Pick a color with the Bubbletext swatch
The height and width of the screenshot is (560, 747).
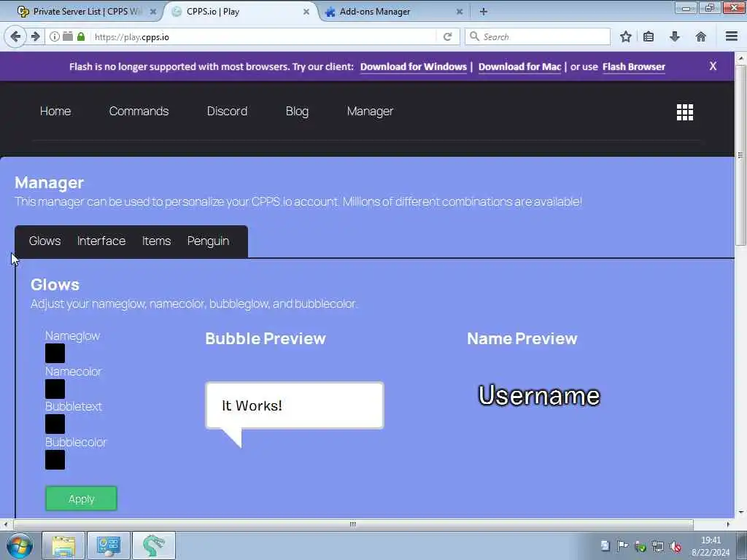(55, 424)
